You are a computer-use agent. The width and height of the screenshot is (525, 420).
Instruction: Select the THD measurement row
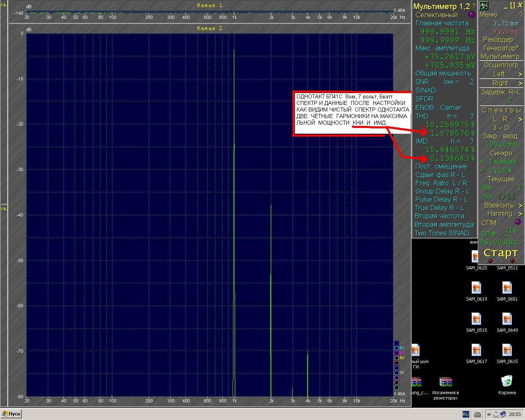[x=445, y=116]
